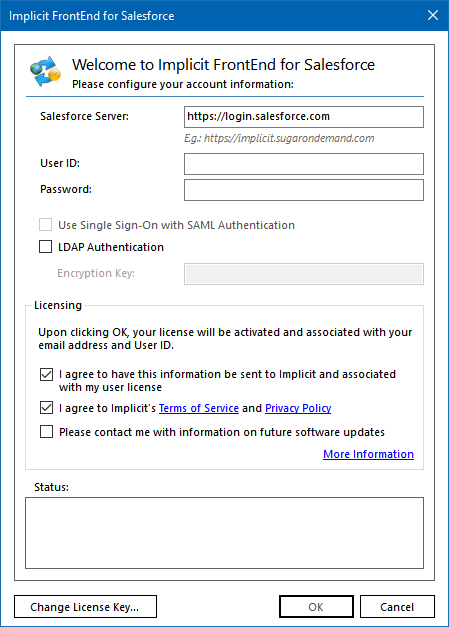Screen dimensions: 449x627
Task: Uncheck agreement to send information to Implicit
Action: click(46, 374)
